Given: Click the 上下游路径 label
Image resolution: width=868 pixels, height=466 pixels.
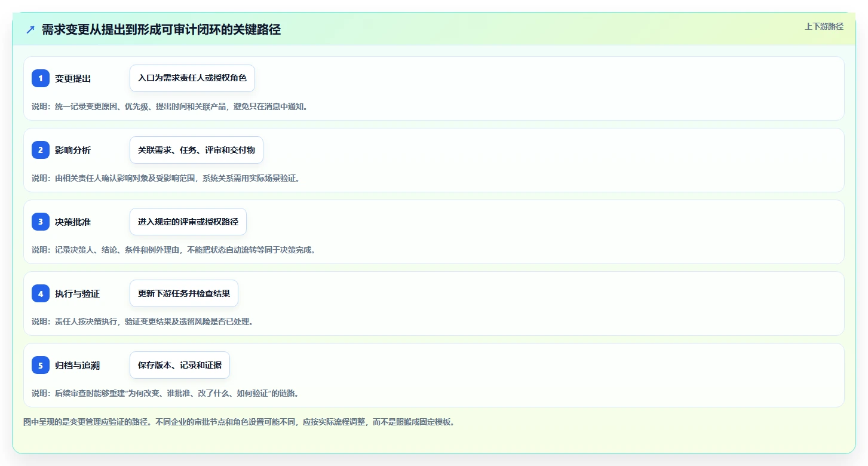Looking at the screenshot, I should point(824,26).
